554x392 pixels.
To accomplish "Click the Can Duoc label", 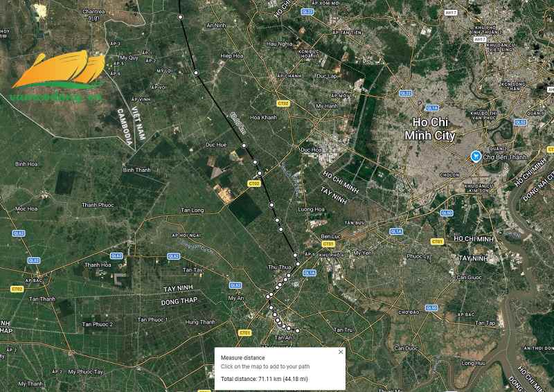I will pos(406,348).
